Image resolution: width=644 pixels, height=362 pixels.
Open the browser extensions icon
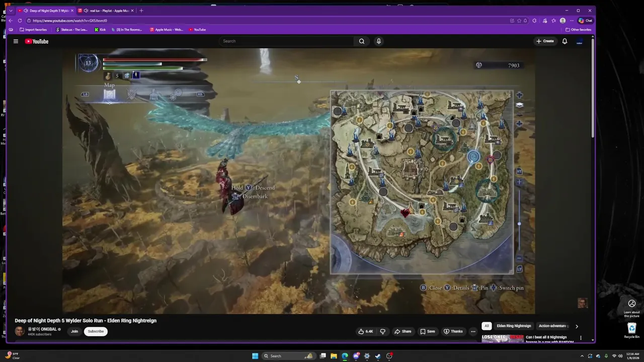click(x=534, y=21)
